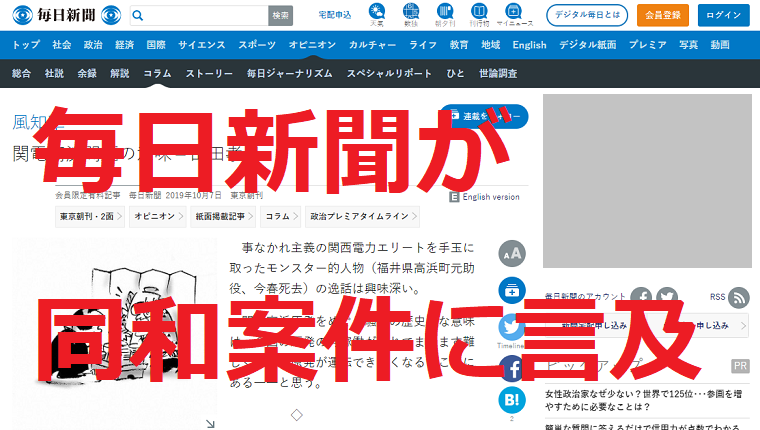Viewport: 760px width, 430px height.
Task: Click the 検索 search button
Action: pos(281,16)
